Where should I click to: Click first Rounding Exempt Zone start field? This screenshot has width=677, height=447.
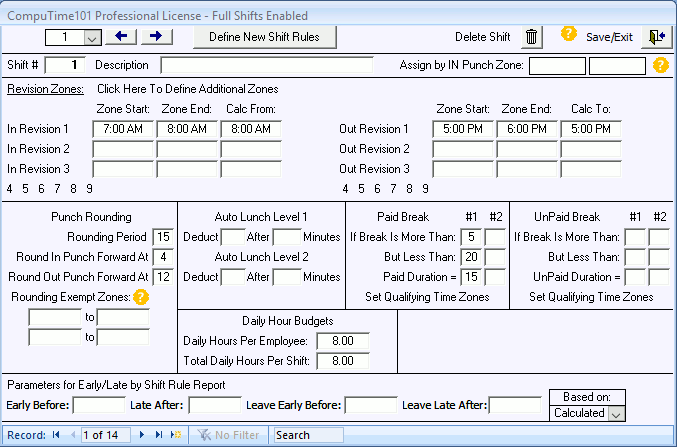pyautogui.click(x=55, y=317)
